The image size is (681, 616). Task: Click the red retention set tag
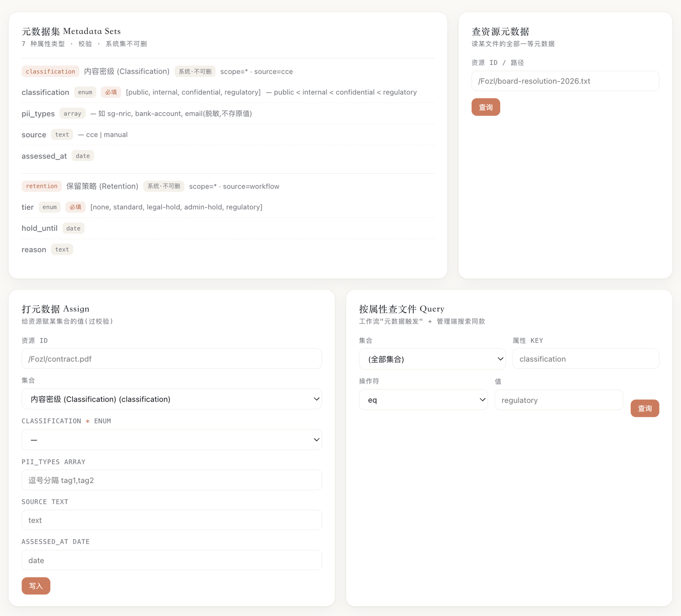click(42, 186)
